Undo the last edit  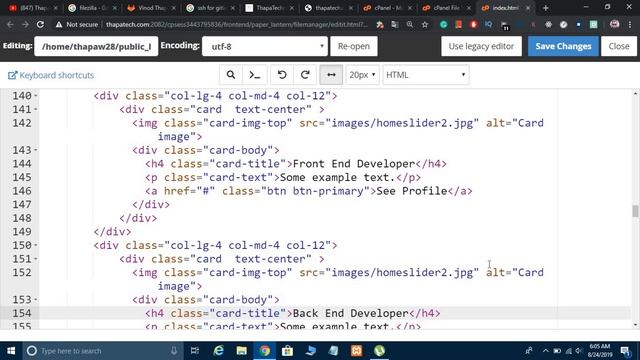pos(282,75)
